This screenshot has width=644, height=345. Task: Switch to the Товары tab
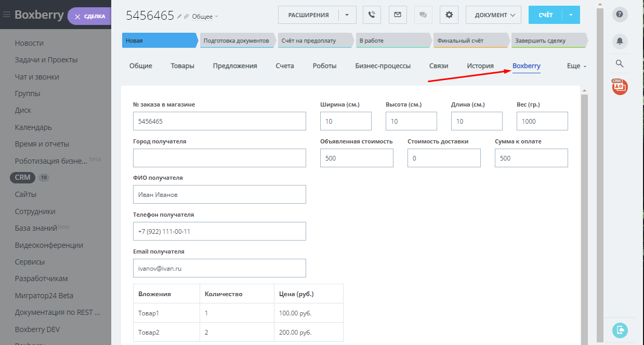point(182,66)
